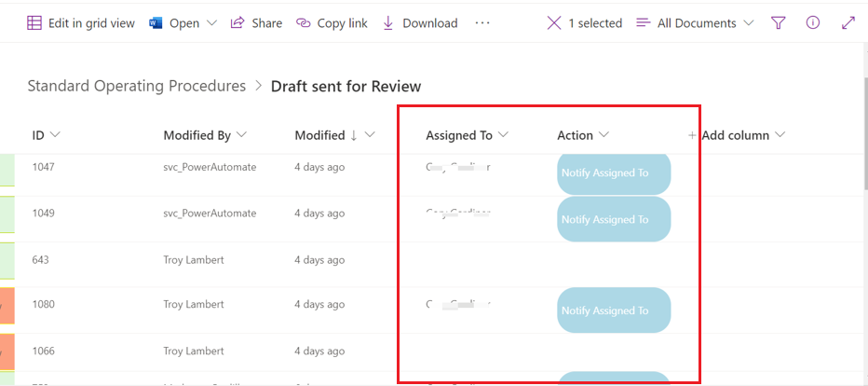868x386 pixels.
Task: Click the Word icon next to Open
Action: point(156,23)
